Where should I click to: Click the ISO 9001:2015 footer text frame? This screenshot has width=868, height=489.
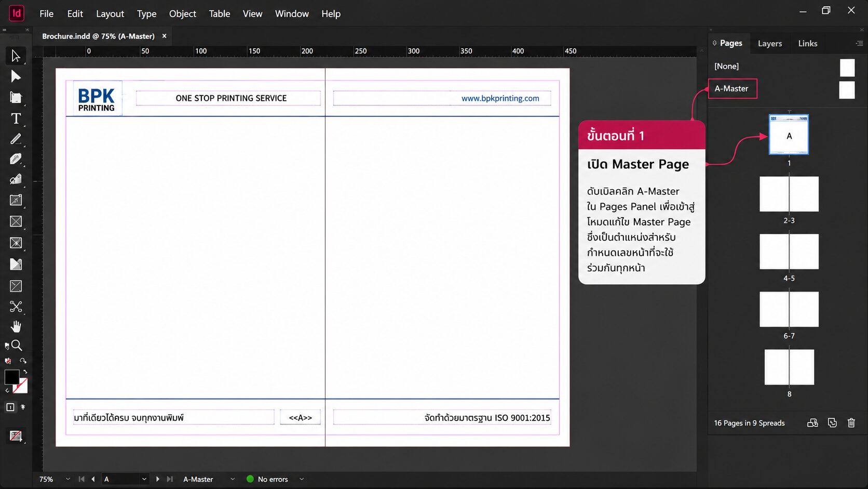tap(442, 417)
